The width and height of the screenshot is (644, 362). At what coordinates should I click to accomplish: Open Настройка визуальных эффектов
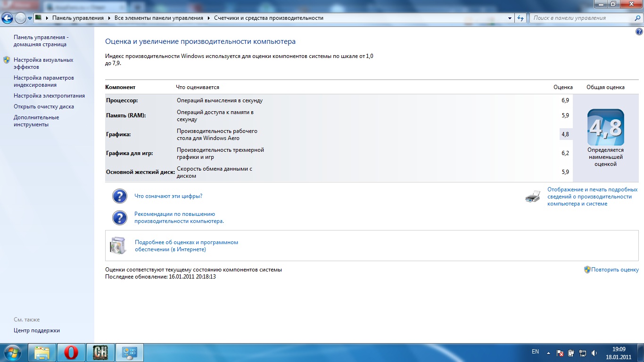[x=43, y=64]
